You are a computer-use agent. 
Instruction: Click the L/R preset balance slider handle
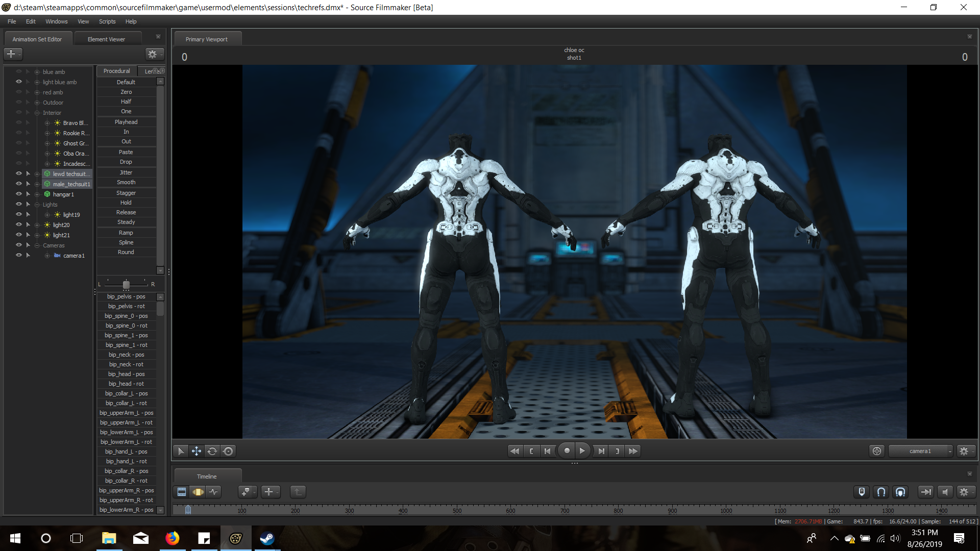(x=126, y=285)
